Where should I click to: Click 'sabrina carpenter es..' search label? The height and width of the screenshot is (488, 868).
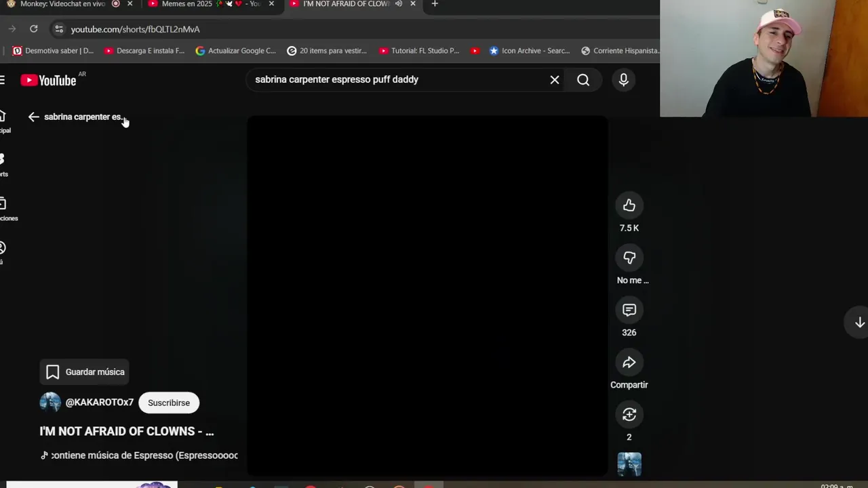pos(83,117)
